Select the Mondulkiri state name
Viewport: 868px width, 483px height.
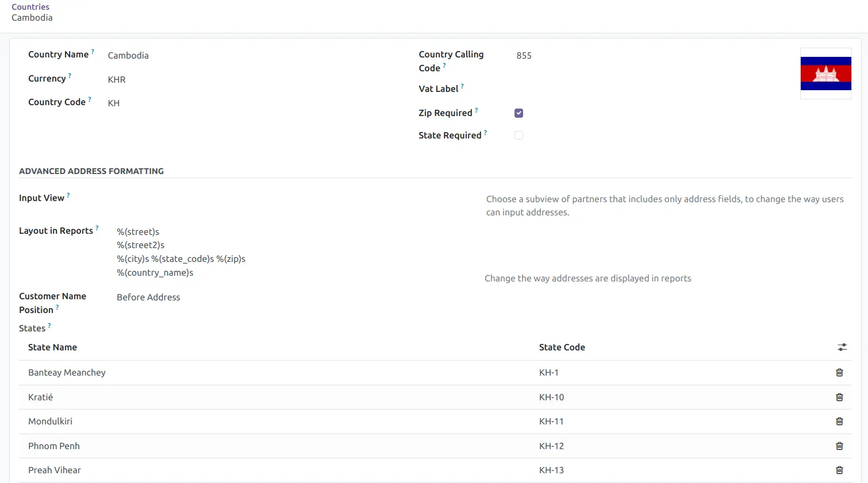(x=50, y=422)
